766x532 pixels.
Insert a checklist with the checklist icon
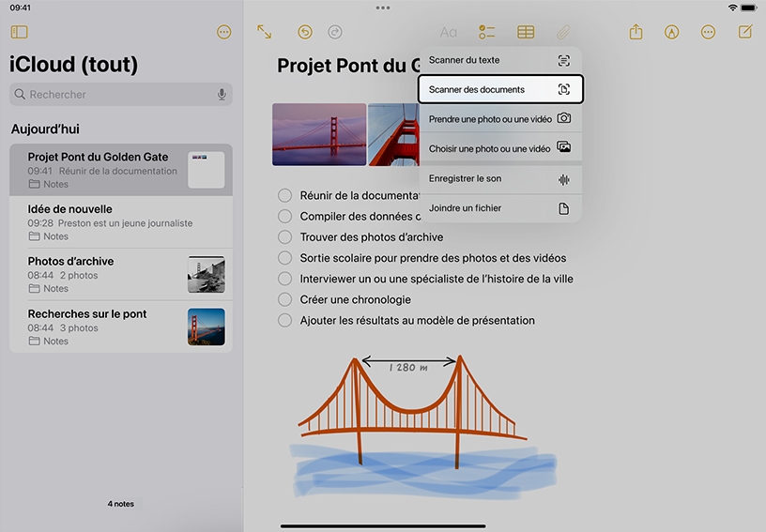(486, 32)
